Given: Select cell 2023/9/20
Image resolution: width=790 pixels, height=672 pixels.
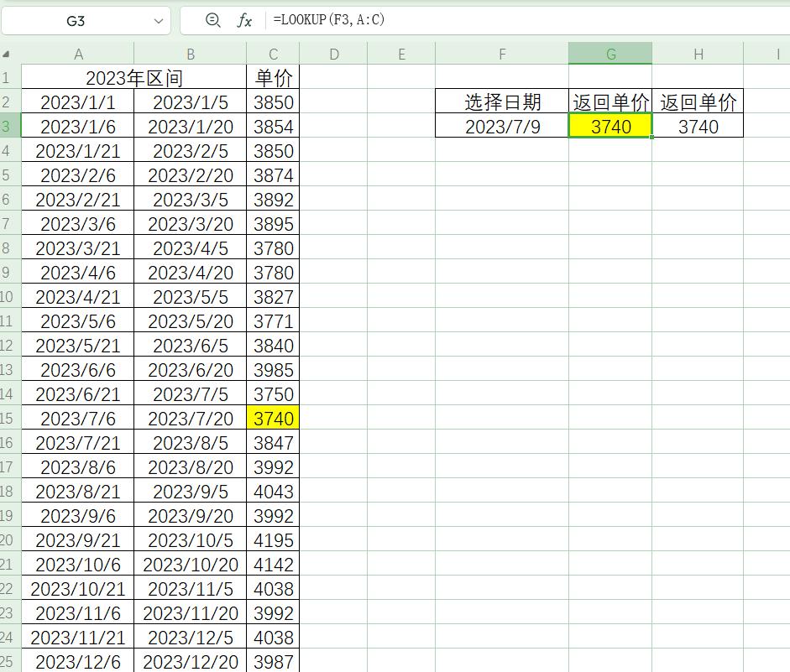Looking at the screenshot, I should [x=191, y=515].
